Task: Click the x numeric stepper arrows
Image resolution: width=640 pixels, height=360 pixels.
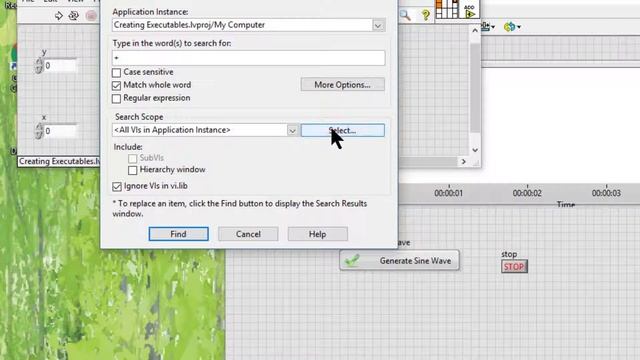Action: click(39, 131)
